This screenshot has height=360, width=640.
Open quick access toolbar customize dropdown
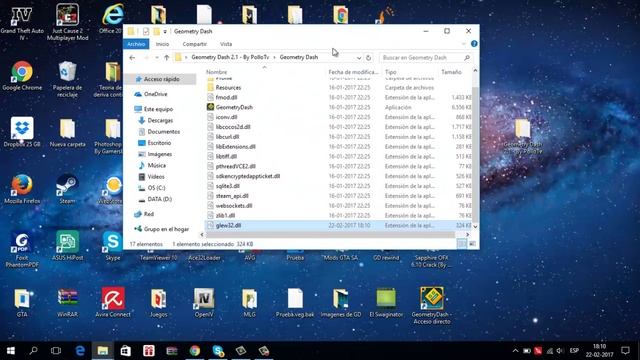pos(165,31)
